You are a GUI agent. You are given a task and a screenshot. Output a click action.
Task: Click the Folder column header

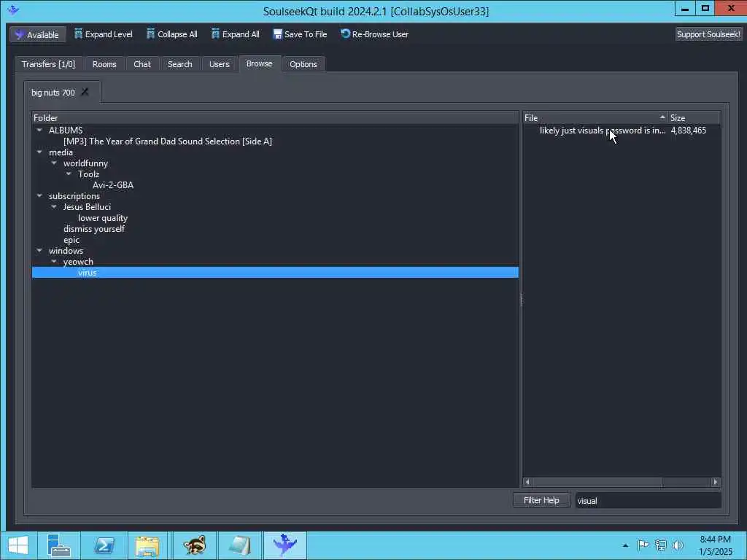[275, 117]
